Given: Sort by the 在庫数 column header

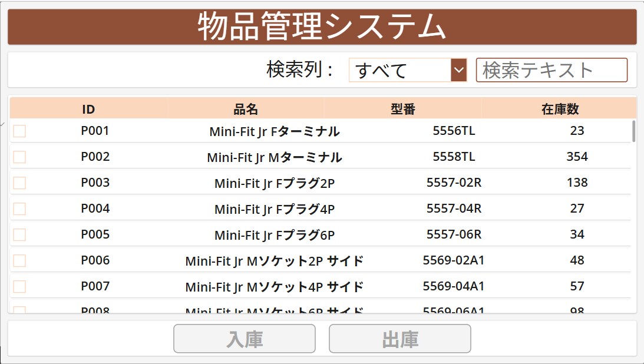Looking at the screenshot, I should coord(560,109).
